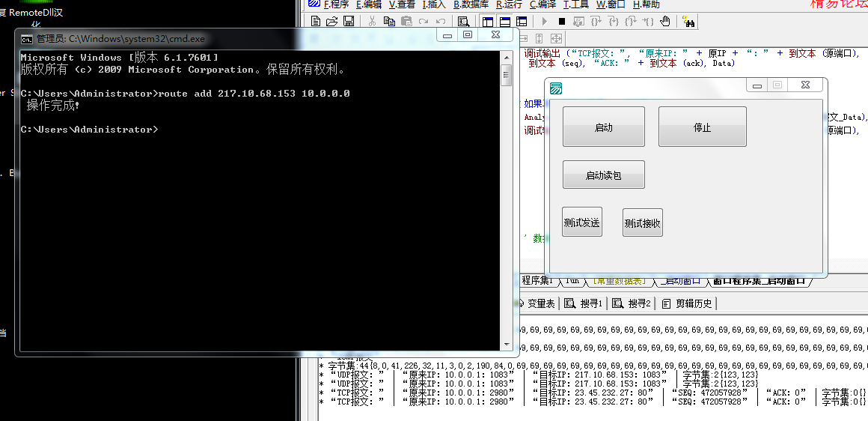Click the binoculars help search icon
Screen dimensions: 868x421
click(x=689, y=22)
